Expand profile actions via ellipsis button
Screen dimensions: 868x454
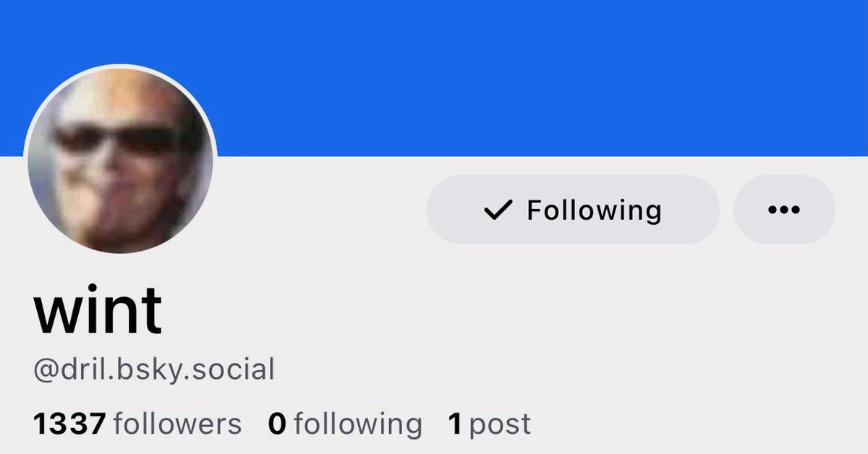[784, 210]
